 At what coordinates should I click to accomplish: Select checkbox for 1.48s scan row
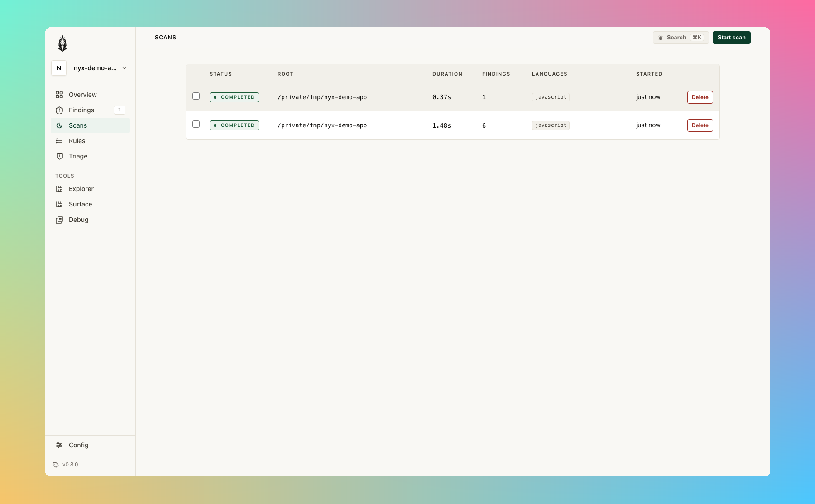196,124
